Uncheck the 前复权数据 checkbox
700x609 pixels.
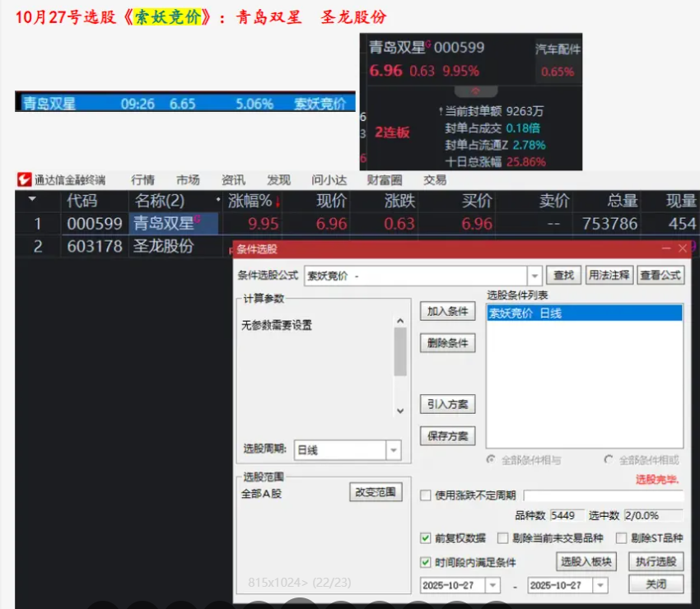426,538
